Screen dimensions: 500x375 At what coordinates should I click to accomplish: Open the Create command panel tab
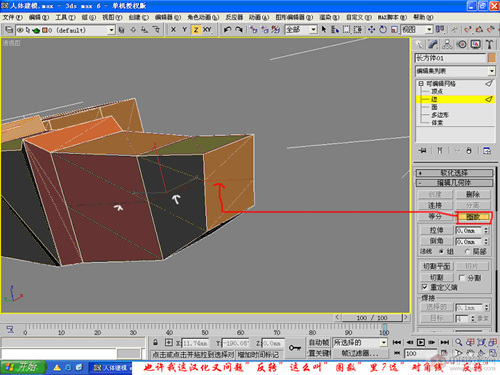(419, 44)
